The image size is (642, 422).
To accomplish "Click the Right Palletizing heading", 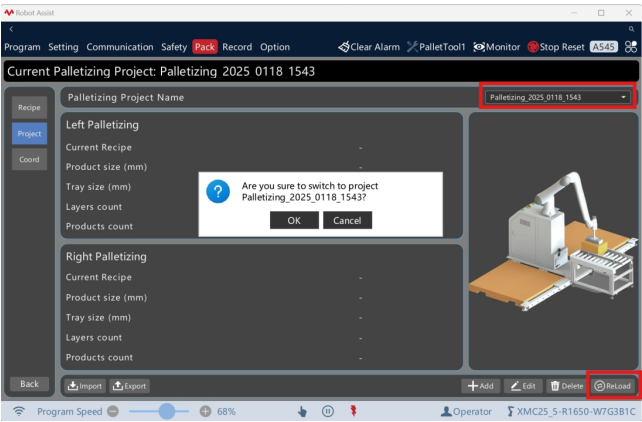I will point(106,257).
